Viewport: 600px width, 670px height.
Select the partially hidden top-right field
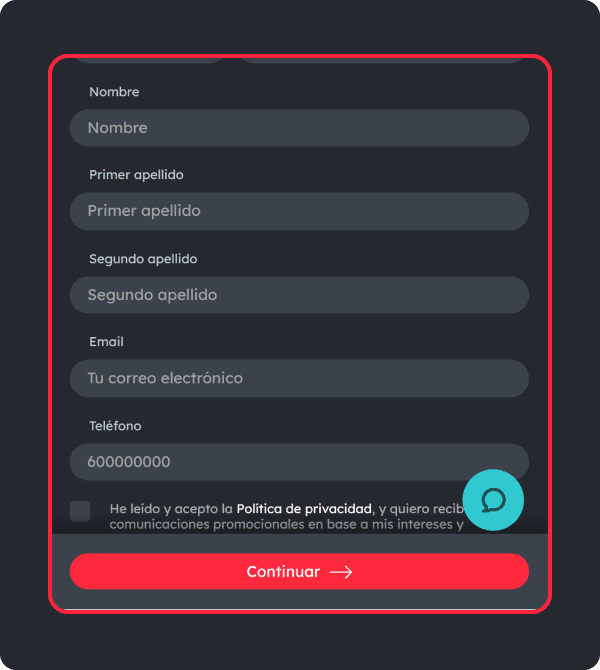382,60
